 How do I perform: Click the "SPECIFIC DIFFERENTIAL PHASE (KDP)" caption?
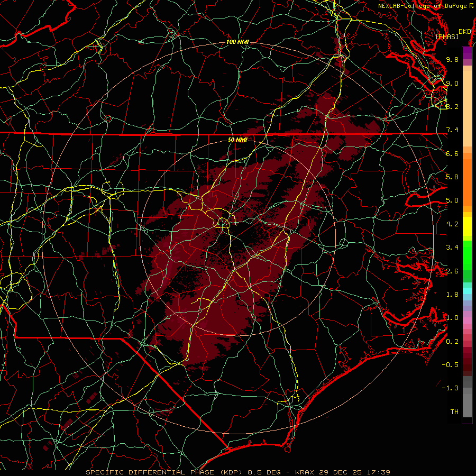pos(166,472)
